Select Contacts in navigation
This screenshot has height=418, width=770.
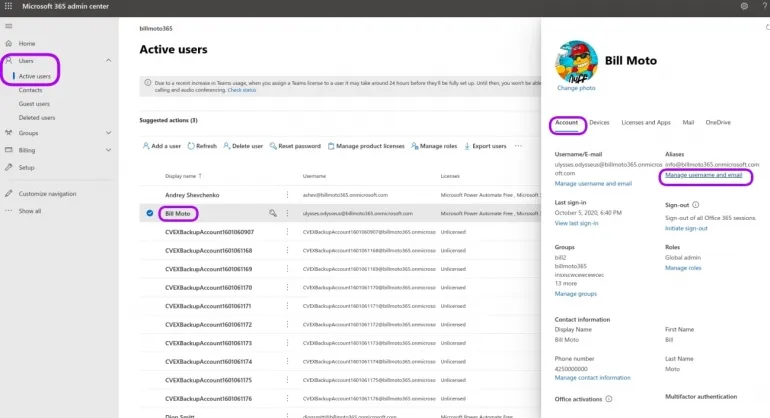click(x=30, y=90)
